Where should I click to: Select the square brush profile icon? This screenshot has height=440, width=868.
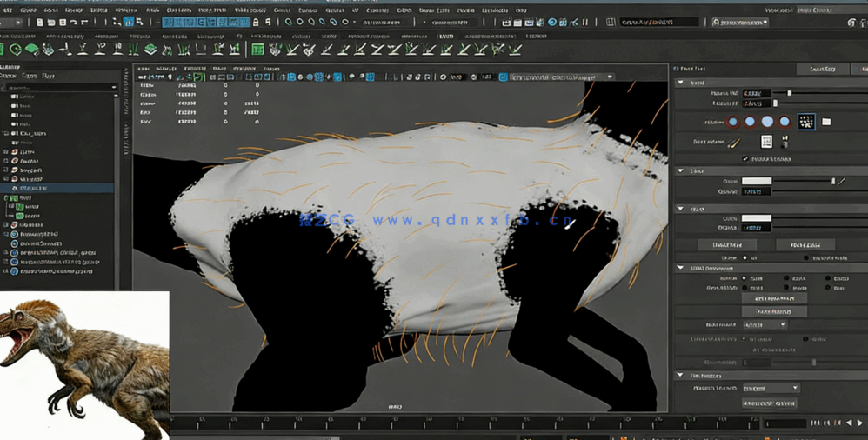(805, 122)
